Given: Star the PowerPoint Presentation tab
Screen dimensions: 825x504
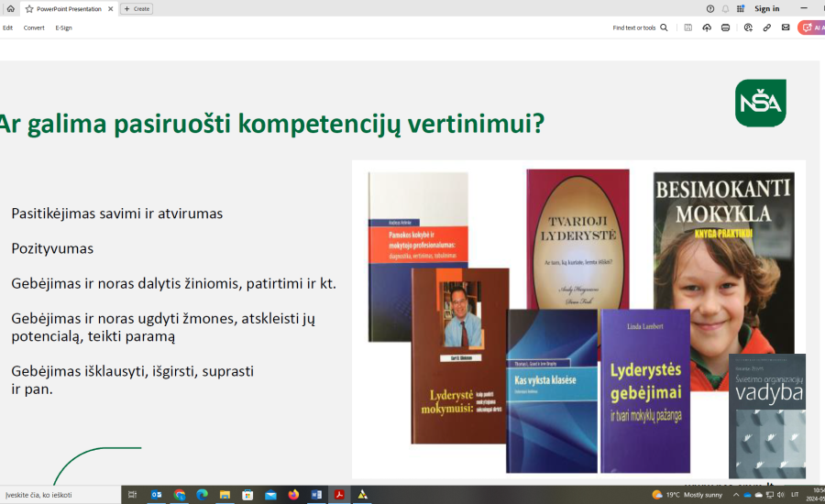Looking at the screenshot, I should pyautogui.click(x=29, y=9).
